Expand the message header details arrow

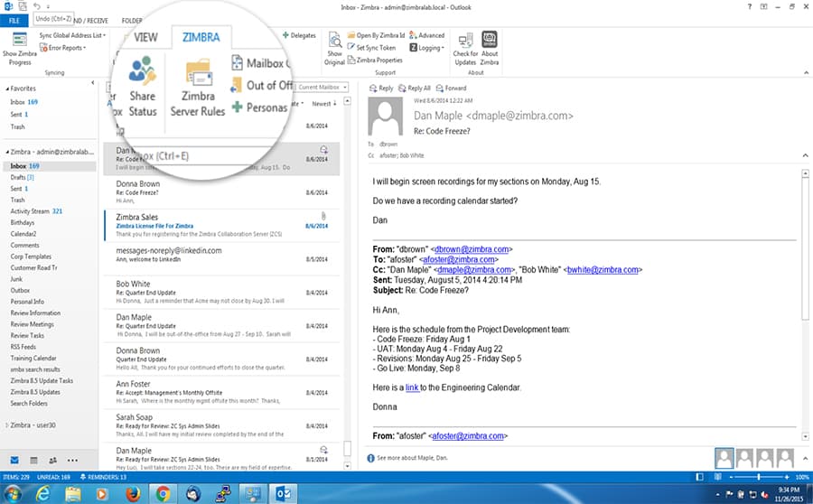[805, 155]
